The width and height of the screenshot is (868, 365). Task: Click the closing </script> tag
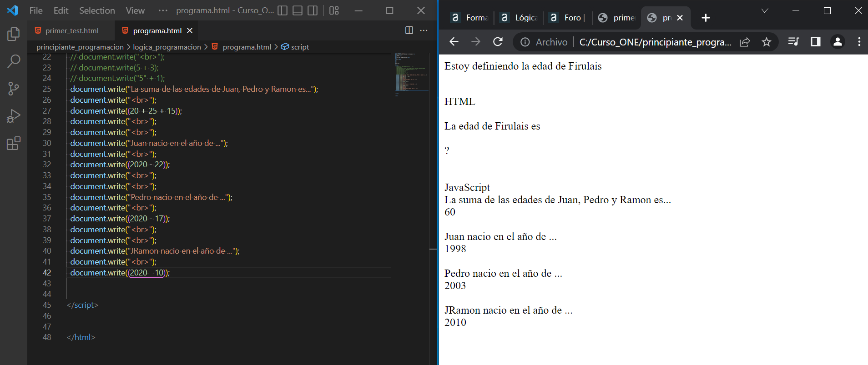pos(82,305)
